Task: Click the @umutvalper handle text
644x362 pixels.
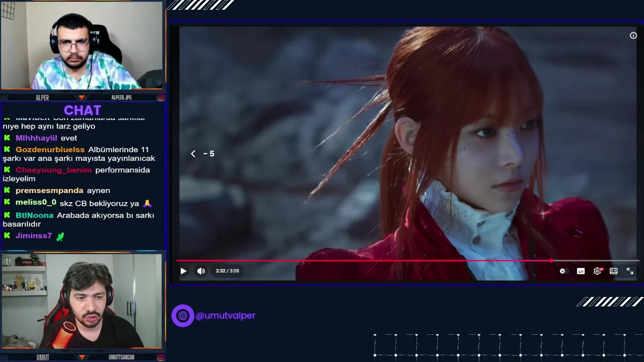Action: (x=225, y=316)
